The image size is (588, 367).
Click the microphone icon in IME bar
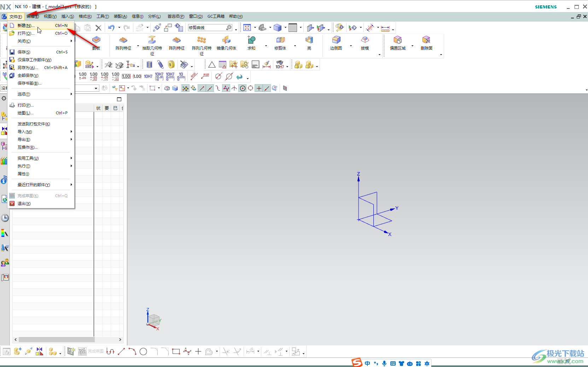pos(384,363)
